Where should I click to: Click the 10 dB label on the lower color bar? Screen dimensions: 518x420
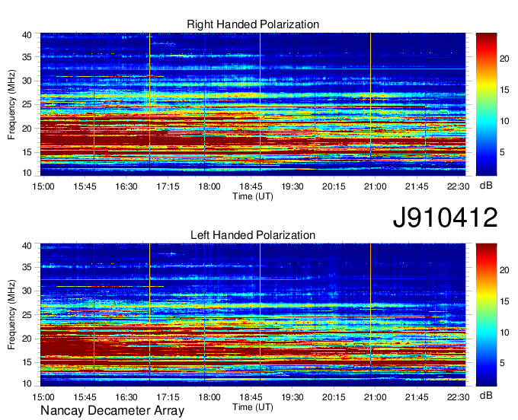click(504, 332)
